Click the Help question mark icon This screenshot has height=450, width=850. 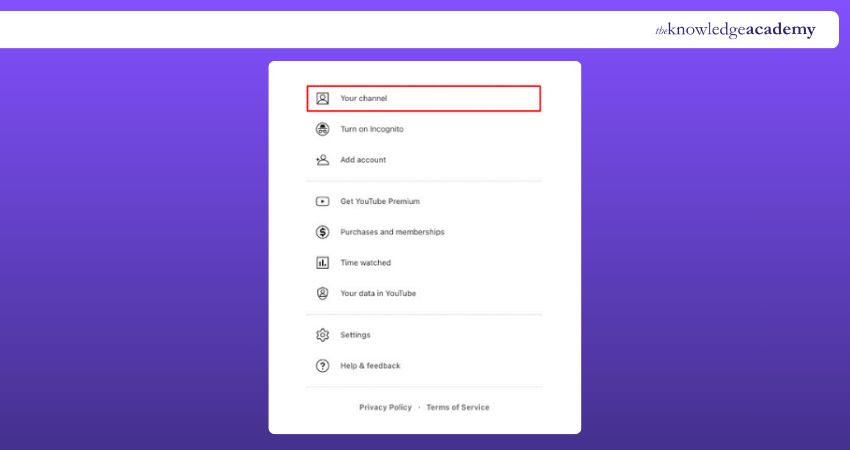click(323, 366)
